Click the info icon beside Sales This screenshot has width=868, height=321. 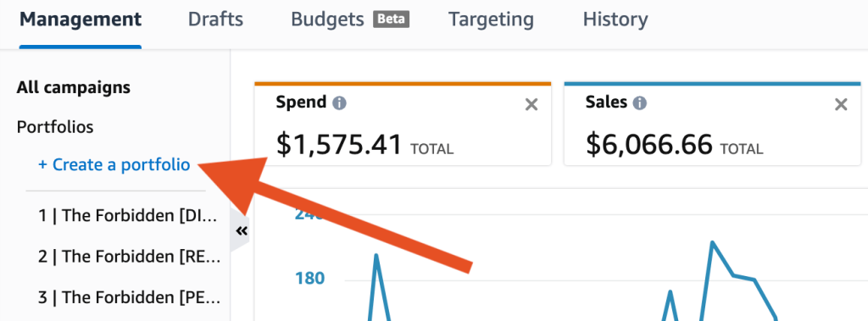(640, 103)
